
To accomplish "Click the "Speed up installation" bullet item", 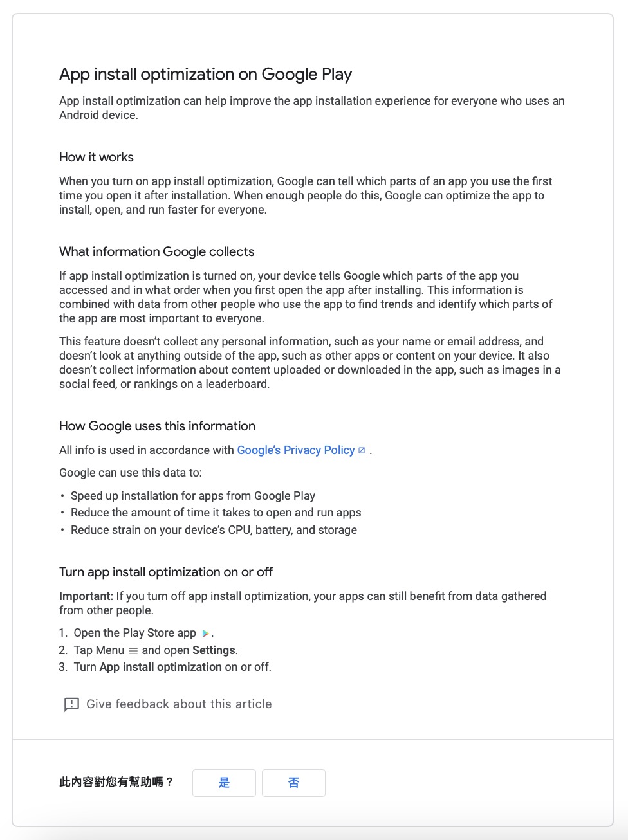I will click(x=193, y=496).
